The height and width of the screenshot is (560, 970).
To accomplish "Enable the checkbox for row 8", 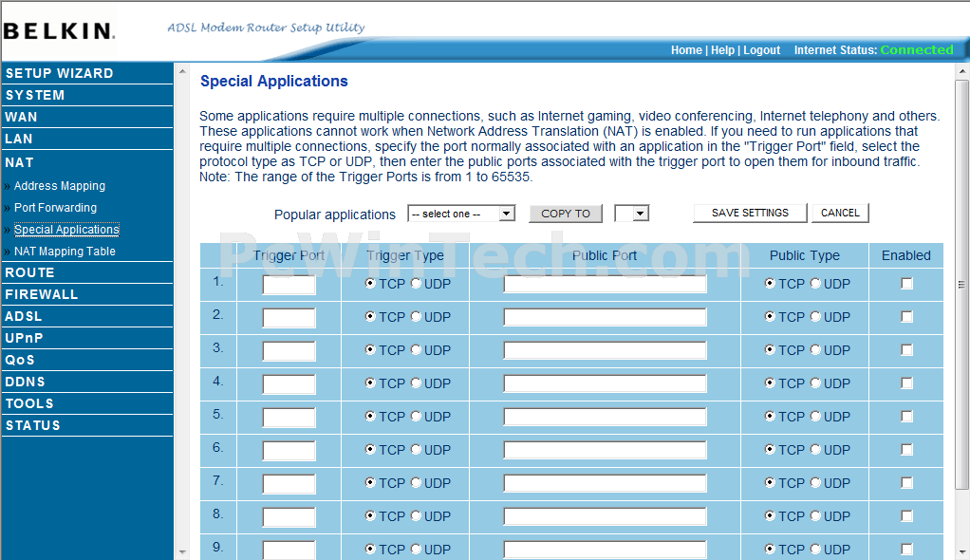I will (x=907, y=516).
